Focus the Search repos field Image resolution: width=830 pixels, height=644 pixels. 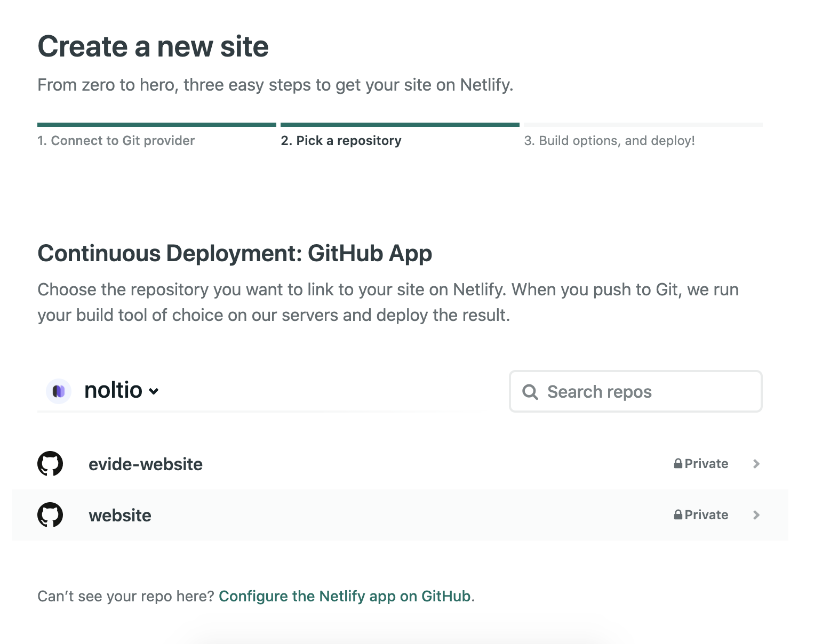636,391
